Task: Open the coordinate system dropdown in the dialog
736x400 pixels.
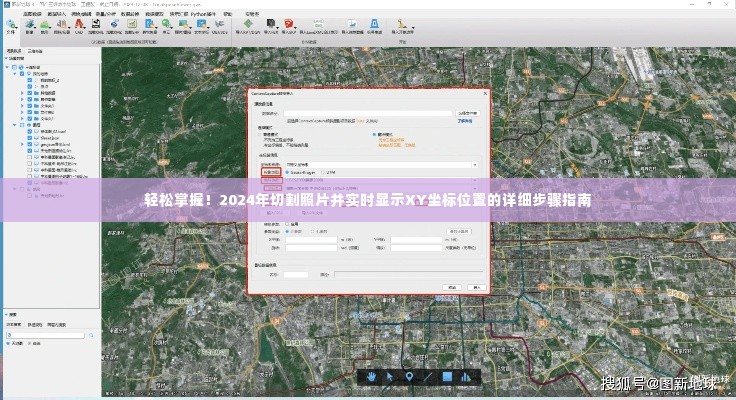Action: 380,163
